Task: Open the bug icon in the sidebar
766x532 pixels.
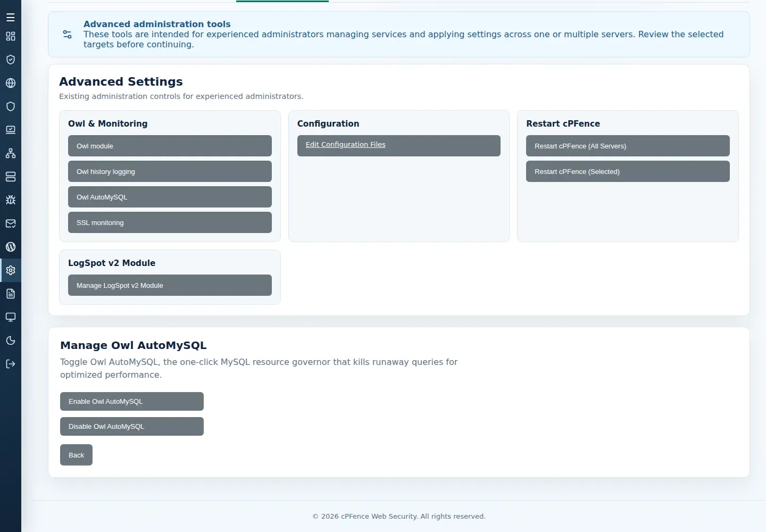Action: (11, 200)
